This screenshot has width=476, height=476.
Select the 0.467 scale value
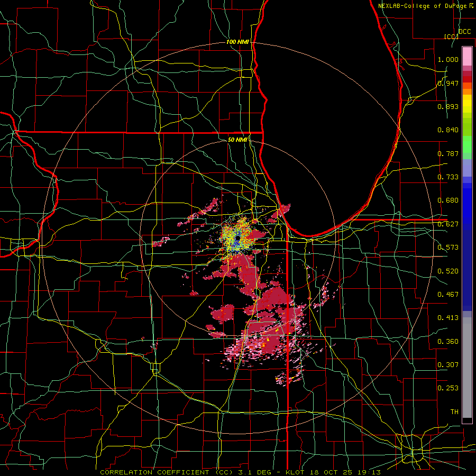pos(448,295)
